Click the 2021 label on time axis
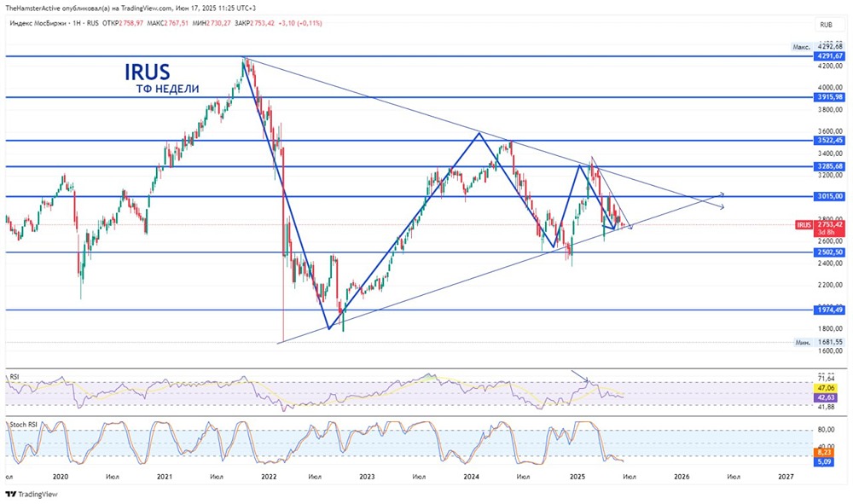The image size is (853, 504). click(165, 477)
